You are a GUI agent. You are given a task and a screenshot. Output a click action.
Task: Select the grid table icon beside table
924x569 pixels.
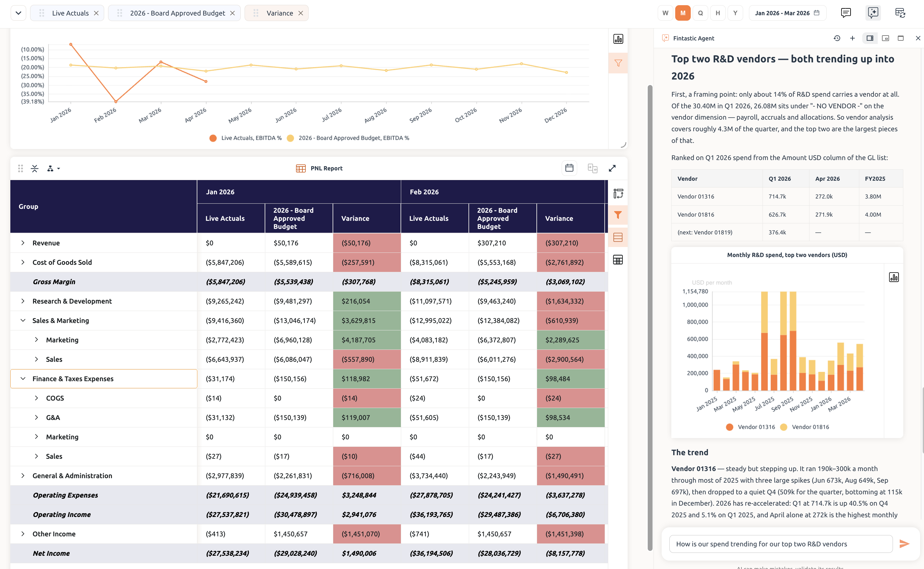click(x=618, y=260)
